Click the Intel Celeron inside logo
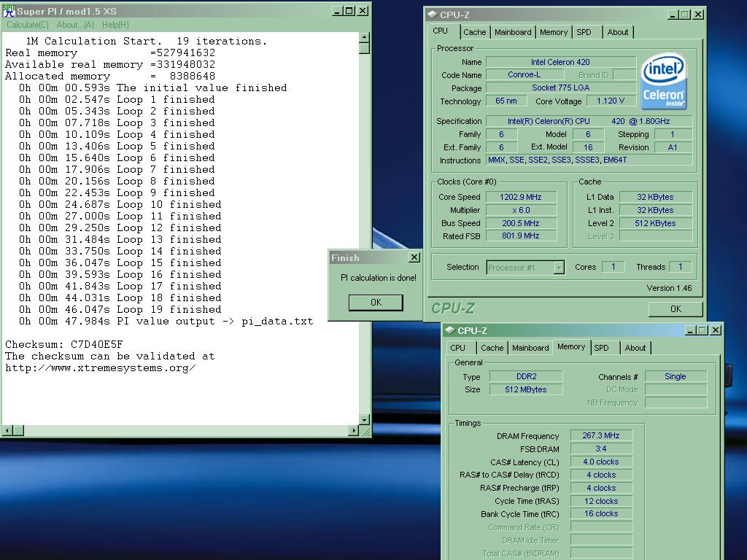This screenshot has height=560, width=747. click(x=664, y=81)
